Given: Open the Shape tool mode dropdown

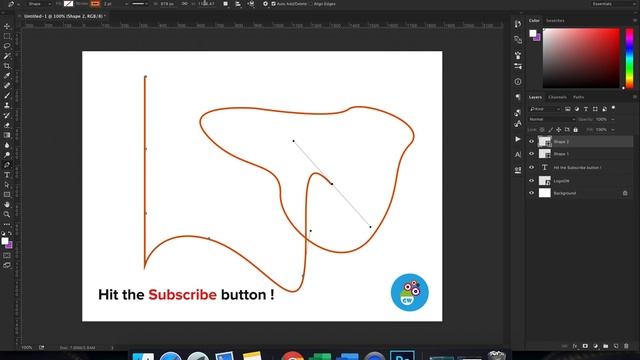Looking at the screenshot, I should point(40,4).
